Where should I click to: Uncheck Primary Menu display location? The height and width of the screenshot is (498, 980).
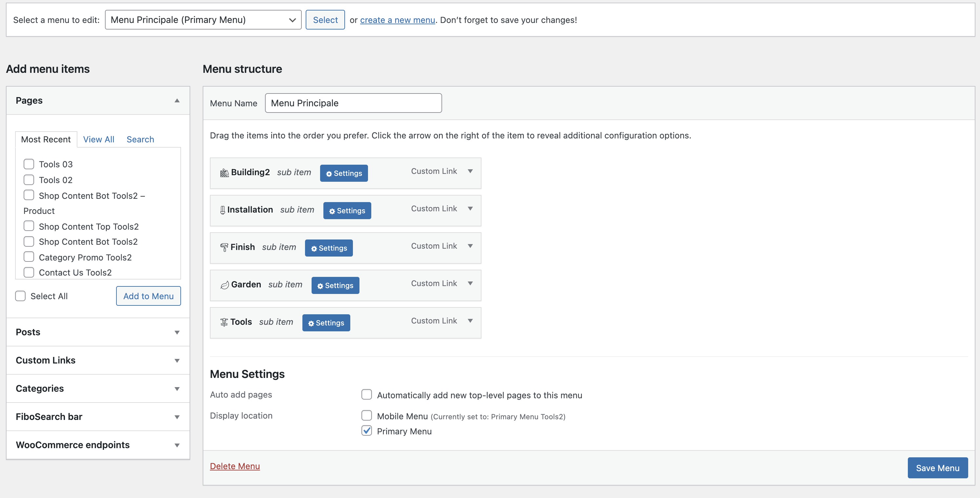367,431
